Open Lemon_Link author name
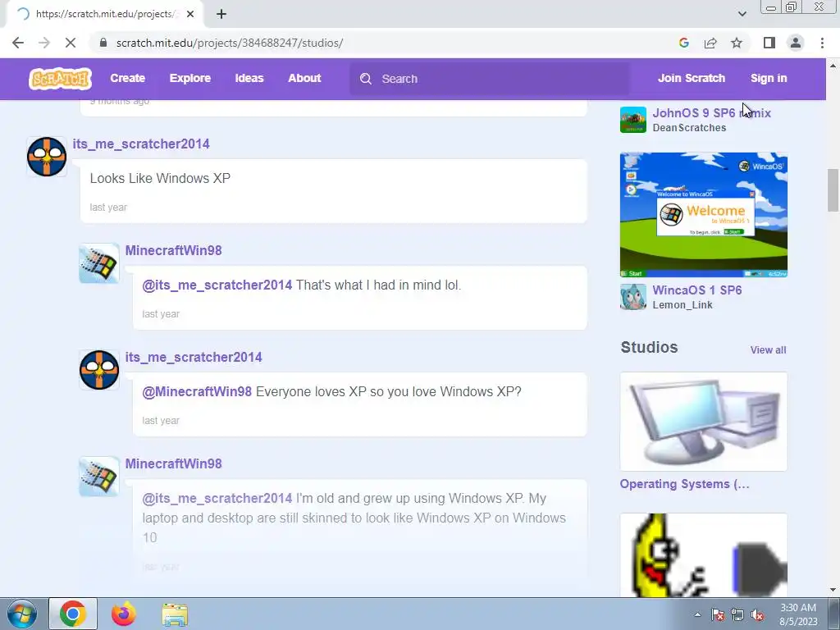Viewport: 840px width, 630px height. [682, 305]
